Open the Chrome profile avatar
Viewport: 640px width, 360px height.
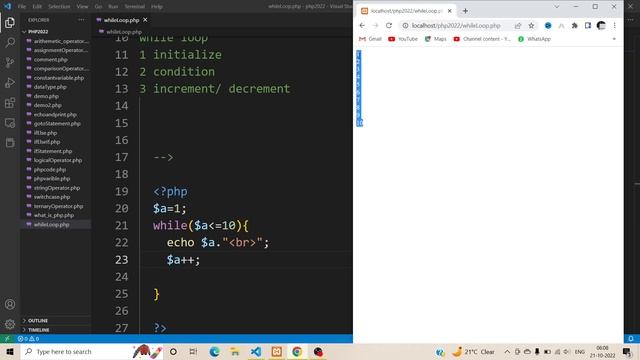pyautogui.click(x=601, y=25)
